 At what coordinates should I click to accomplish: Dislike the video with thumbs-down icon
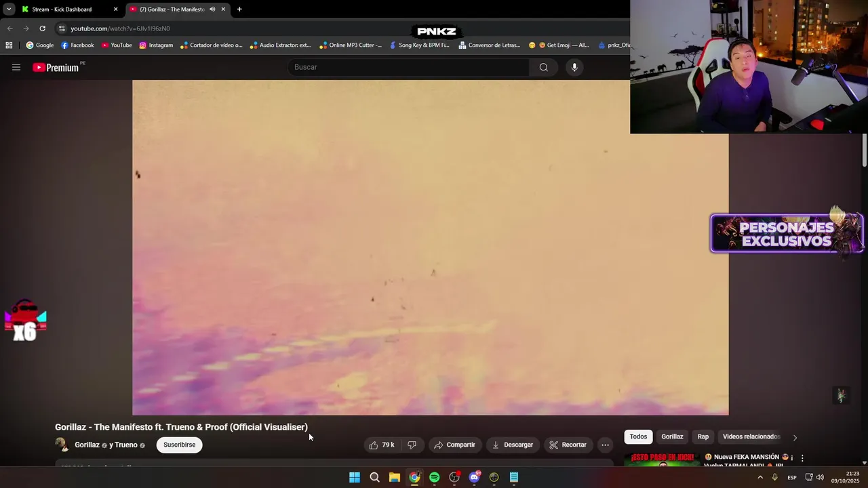[x=412, y=445]
